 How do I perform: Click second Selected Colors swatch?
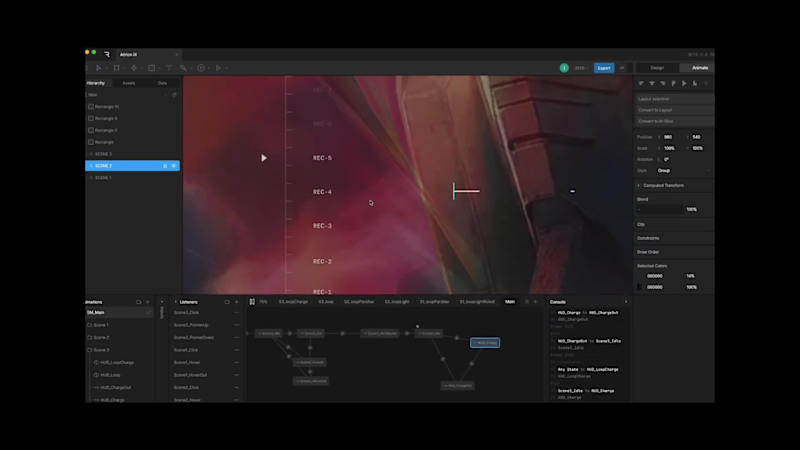coord(639,287)
